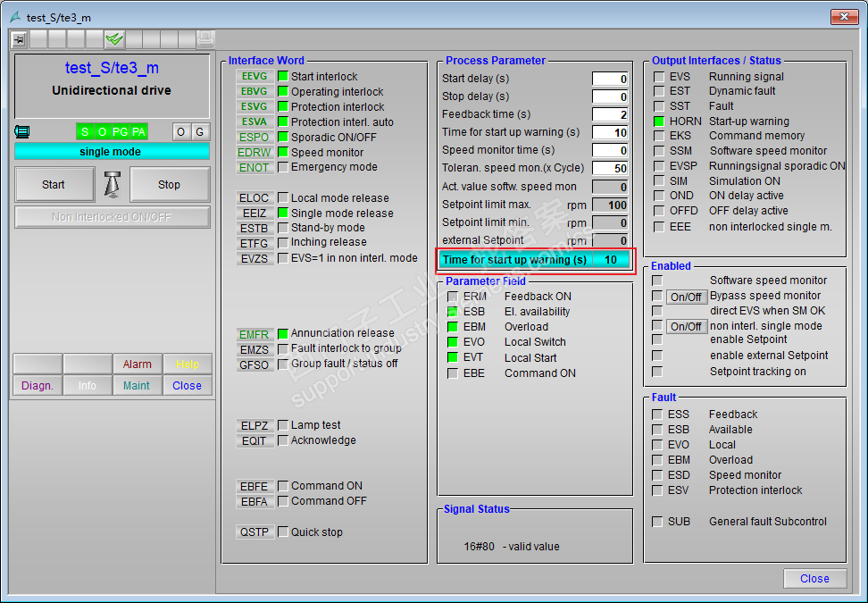Click the 16#80 signal status value
Screen dimensions: 868x603
pyautogui.click(x=479, y=547)
